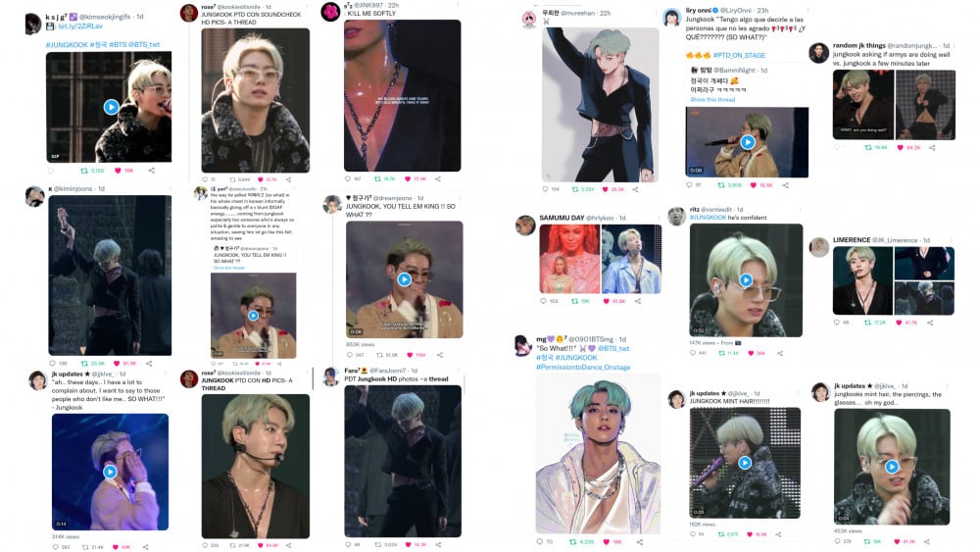This screenshot has height=552, width=980.
Task: Click Show this thread under BammNight quote
Action: (712, 99)
